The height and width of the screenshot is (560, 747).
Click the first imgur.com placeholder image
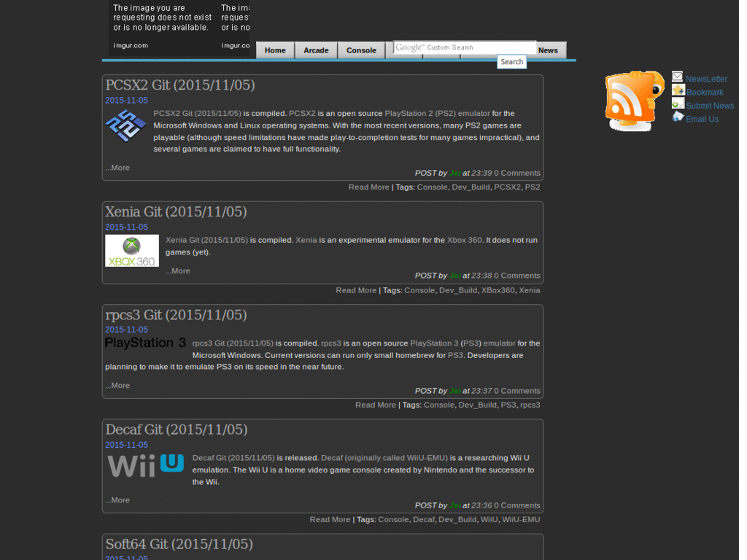(162, 27)
